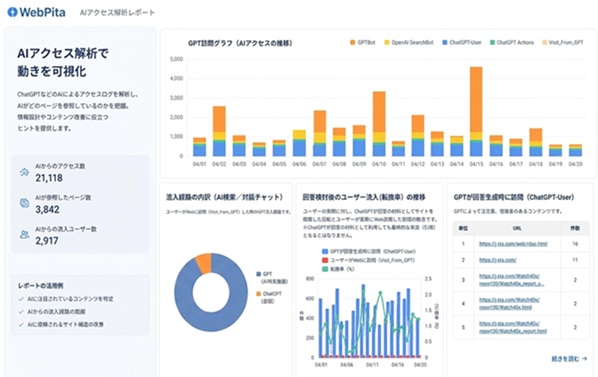The image size is (598, 377).
Task: Toggle the green 転換率 (%) legend entry
Action: pos(338,269)
